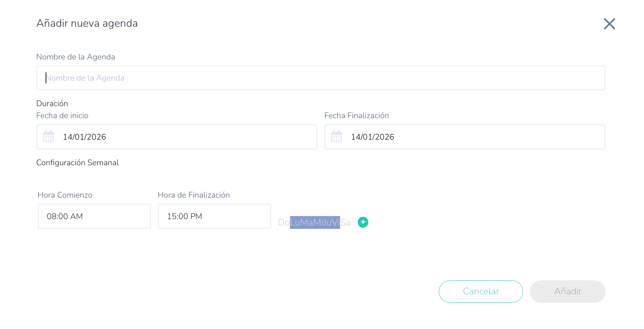Focus the Nombre de la Agenda text field
This screenshot has height=329, width=644.
320,78
